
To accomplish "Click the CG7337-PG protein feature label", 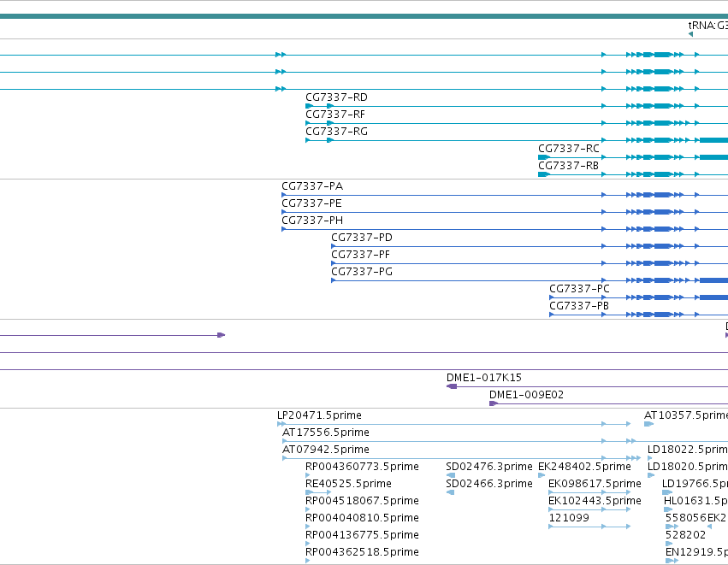I will 362,273.
